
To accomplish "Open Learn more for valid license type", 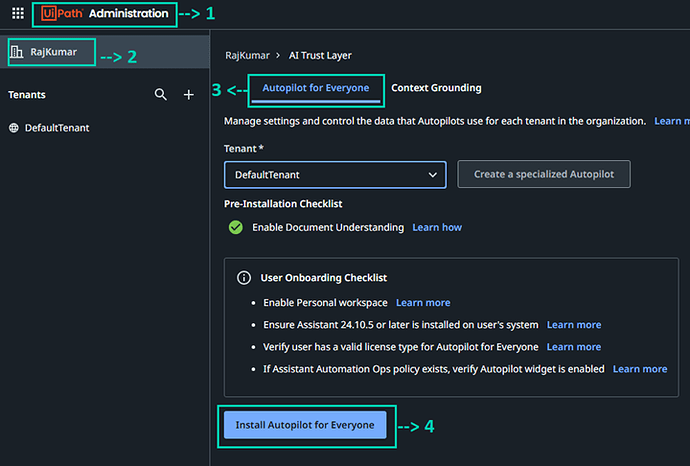I will click(574, 347).
